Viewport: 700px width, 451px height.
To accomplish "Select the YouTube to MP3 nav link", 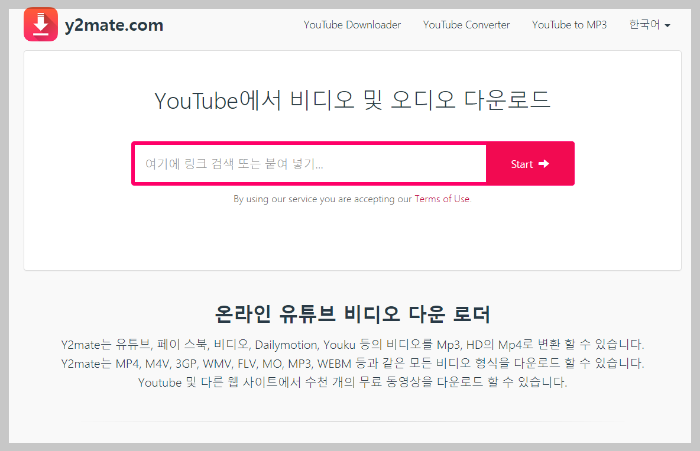I will coord(569,25).
